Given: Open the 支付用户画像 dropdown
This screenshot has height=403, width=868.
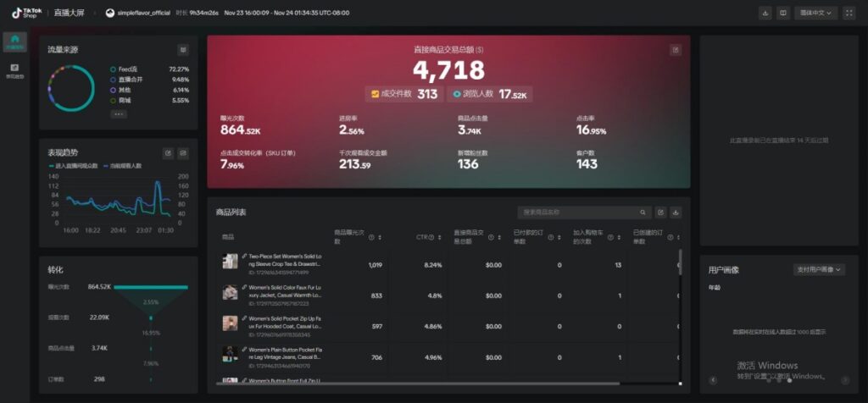Looking at the screenshot, I should [x=820, y=269].
